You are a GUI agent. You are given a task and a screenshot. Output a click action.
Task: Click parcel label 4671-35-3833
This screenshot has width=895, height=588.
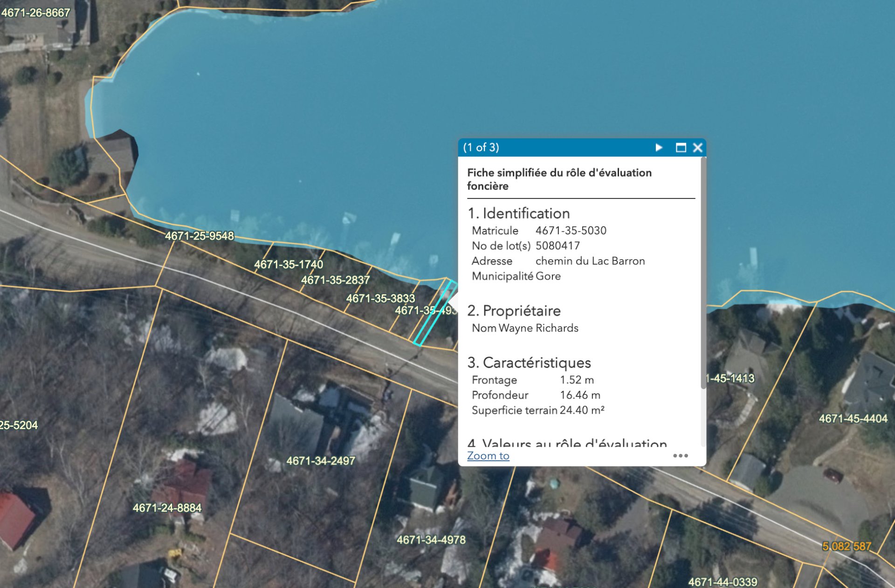click(x=380, y=298)
